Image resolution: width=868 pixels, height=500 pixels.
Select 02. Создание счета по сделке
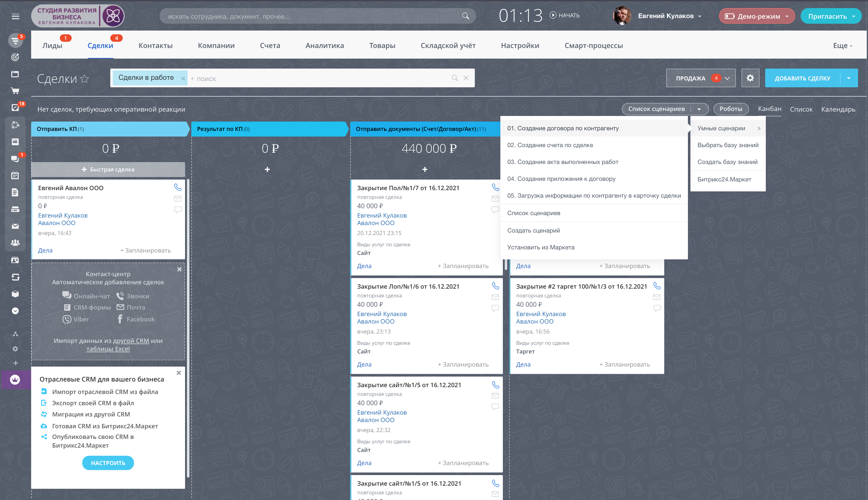[x=550, y=145]
